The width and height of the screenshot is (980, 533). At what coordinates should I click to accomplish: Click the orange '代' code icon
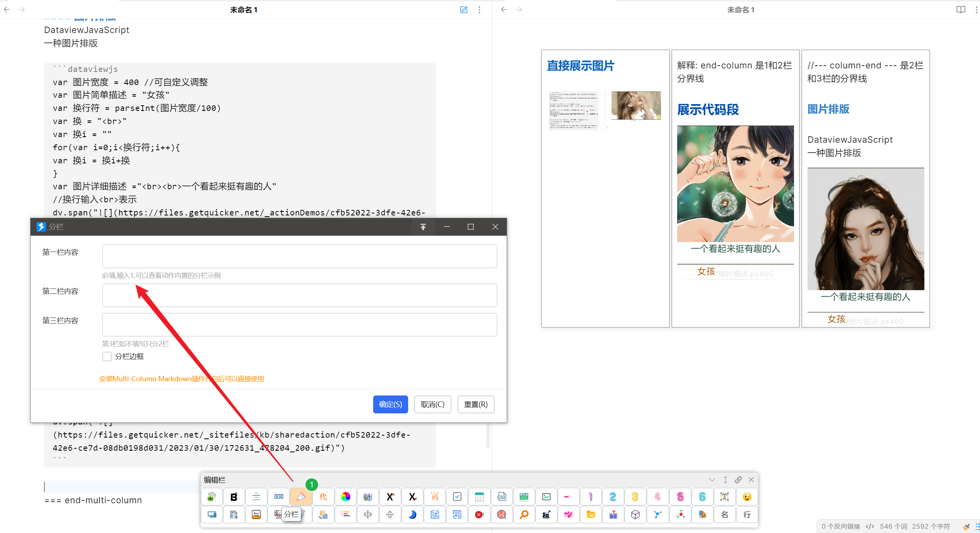tap(323, 497)
